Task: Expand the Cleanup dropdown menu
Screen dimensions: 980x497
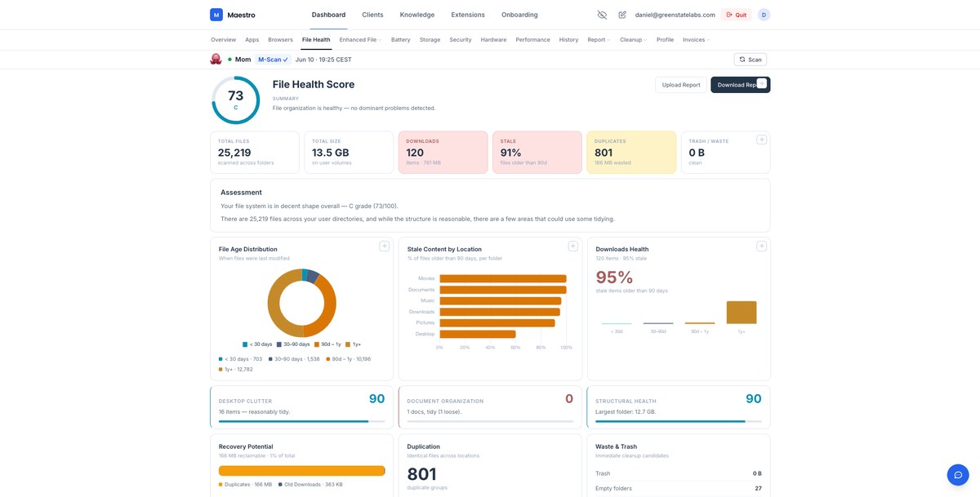Action: (633, 40)
